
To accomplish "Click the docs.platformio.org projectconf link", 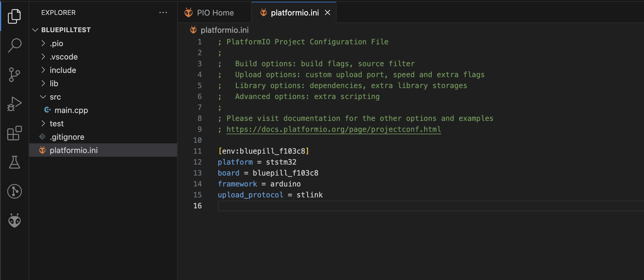I will click(x=334, y=129).
